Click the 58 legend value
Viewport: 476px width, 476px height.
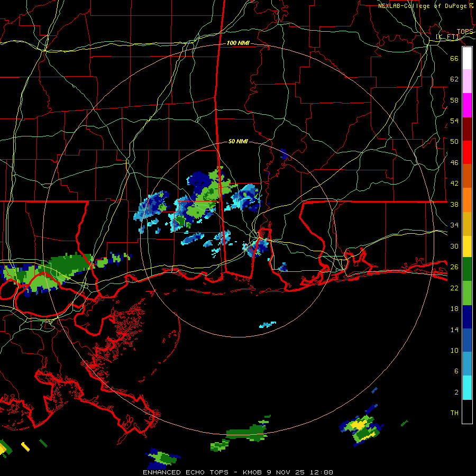(x=454, y=100)
